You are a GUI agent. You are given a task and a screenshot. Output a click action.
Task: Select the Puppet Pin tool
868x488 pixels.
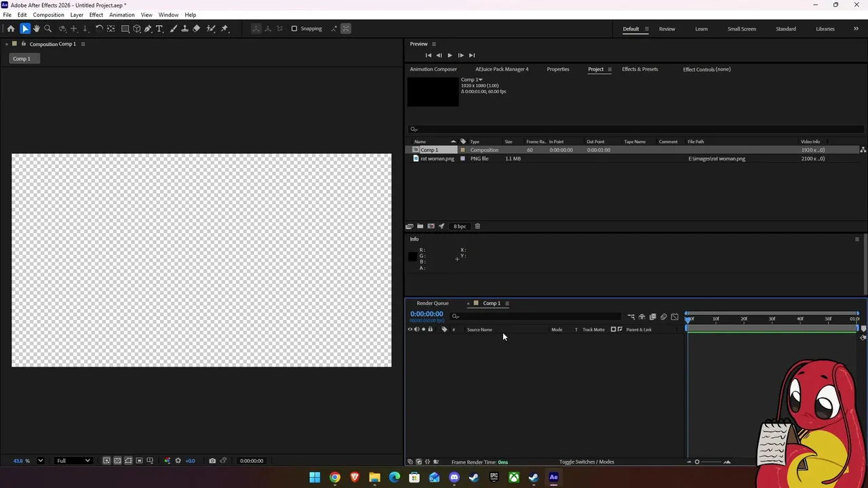(x=224, y=28)
